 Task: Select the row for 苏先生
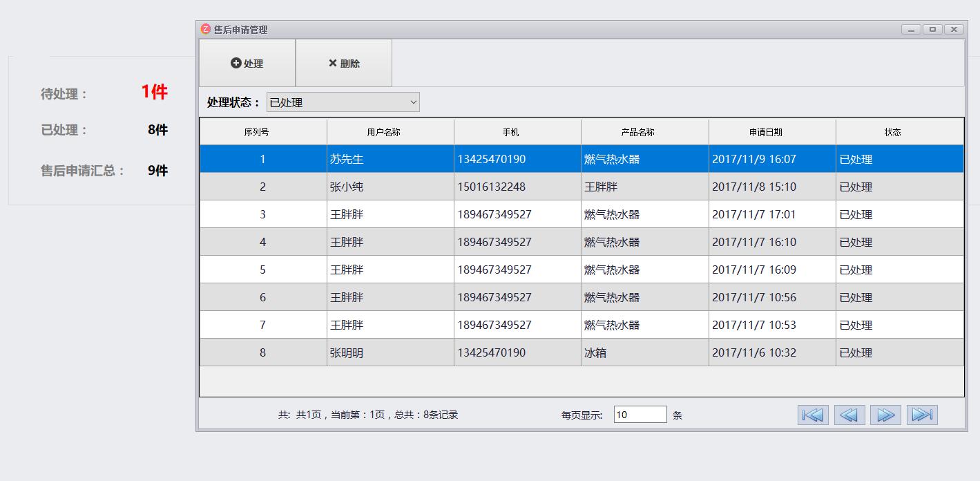click(582, 159)
